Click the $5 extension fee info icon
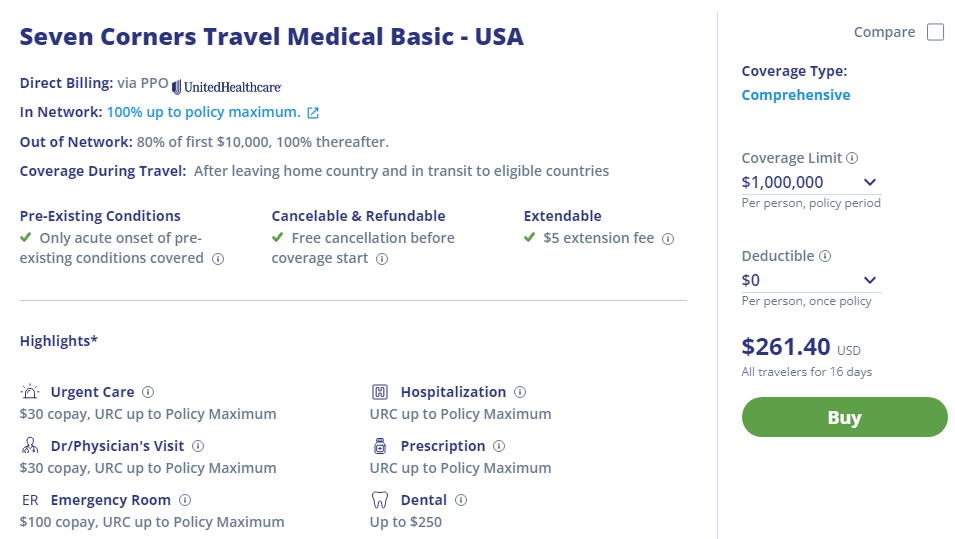The height and width of the screenshot is (539, 955). (x=668, y=239)
